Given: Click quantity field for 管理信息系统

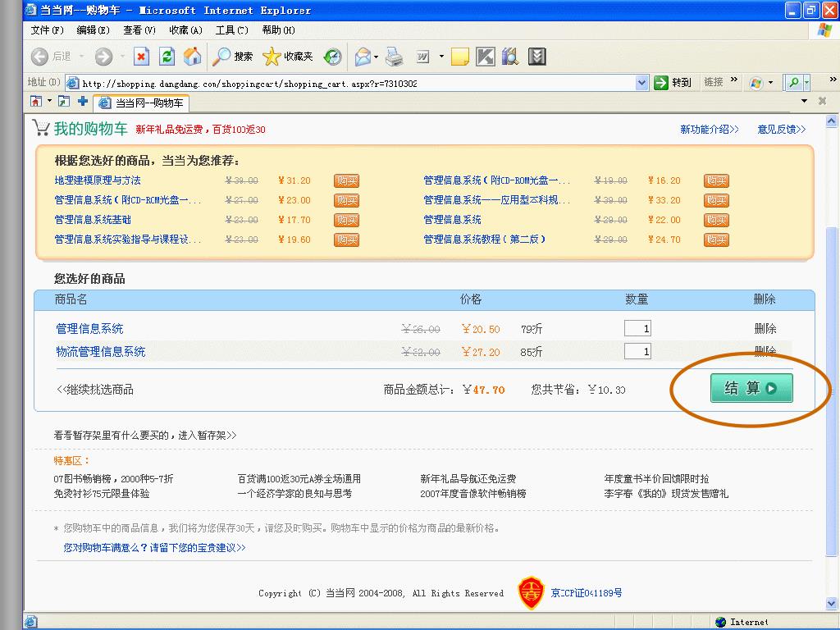Looking at the screenshot, I should pyautogui.click(x=637, y=328).
